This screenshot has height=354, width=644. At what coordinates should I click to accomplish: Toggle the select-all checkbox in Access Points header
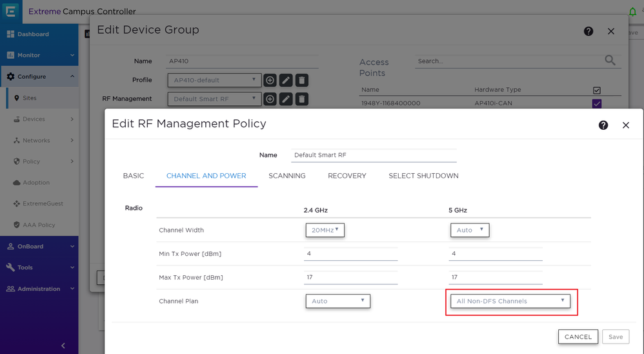pyautogui.click(x=596, y=90)
